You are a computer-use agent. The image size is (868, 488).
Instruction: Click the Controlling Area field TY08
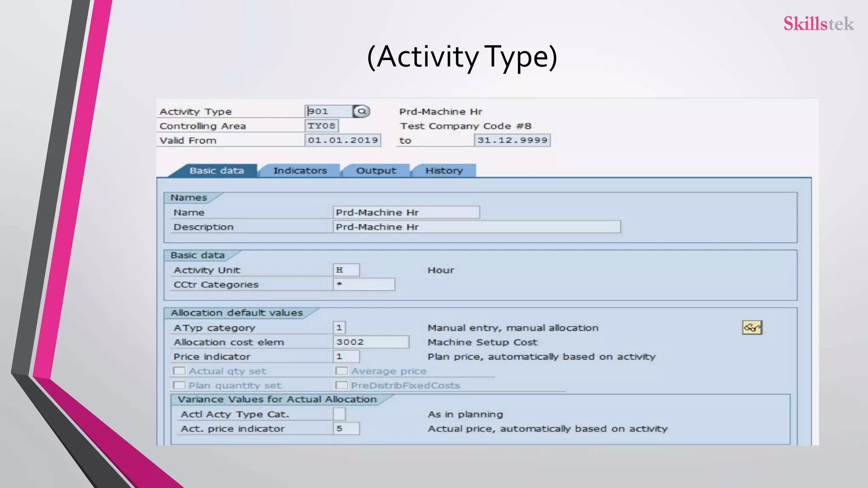pyautogui.click(x=322, y=126)
